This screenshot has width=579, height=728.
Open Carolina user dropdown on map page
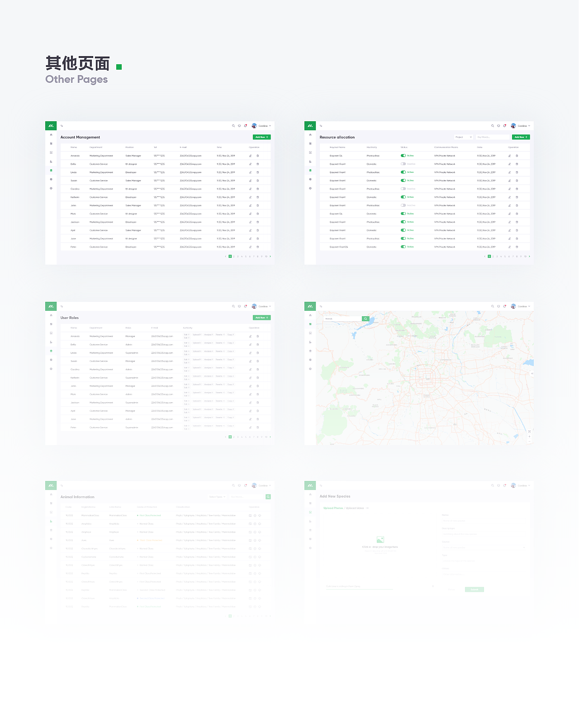point(521,306)
